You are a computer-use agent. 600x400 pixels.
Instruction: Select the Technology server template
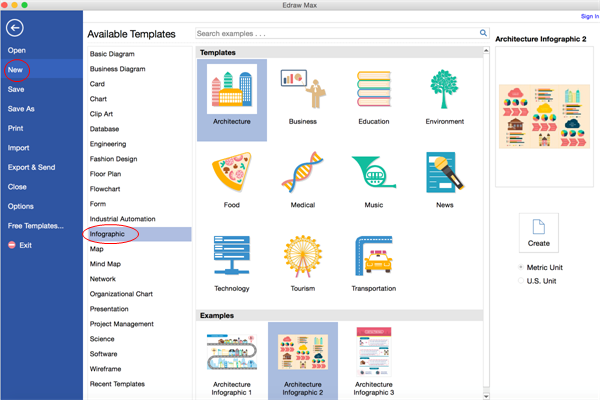(x=232, y=255)
